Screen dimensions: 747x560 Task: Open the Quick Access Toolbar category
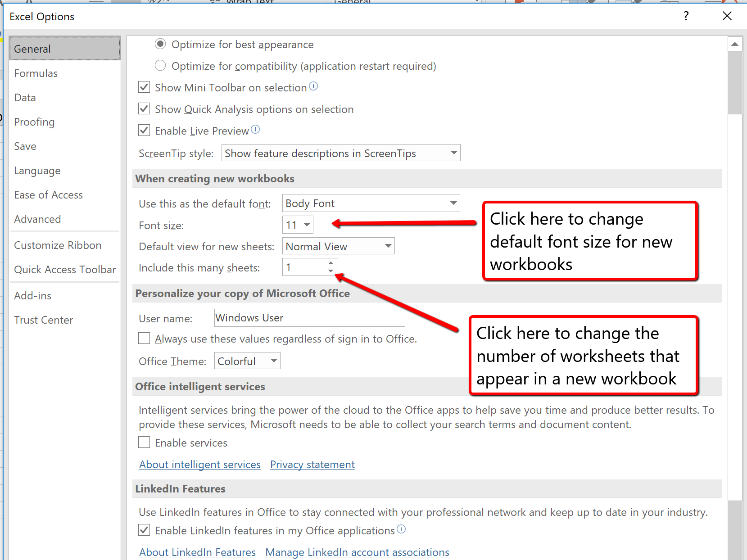point(65,269)
